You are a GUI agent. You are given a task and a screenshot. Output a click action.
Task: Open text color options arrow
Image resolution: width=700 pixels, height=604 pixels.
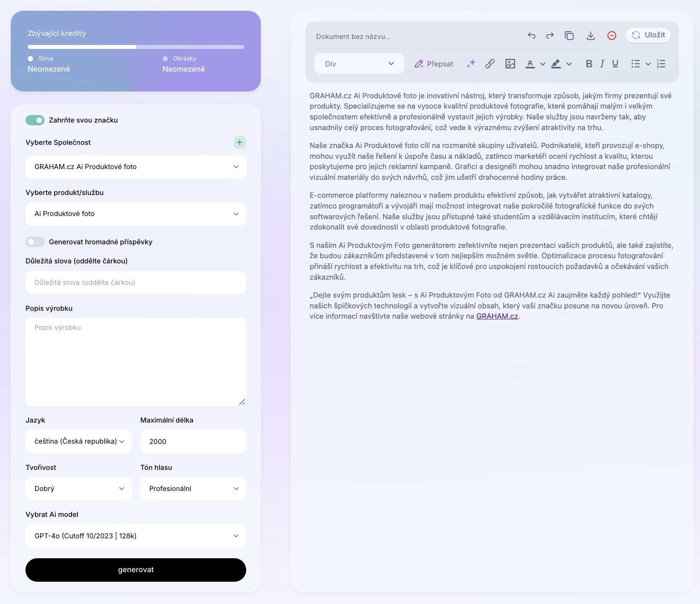[542, 64]
